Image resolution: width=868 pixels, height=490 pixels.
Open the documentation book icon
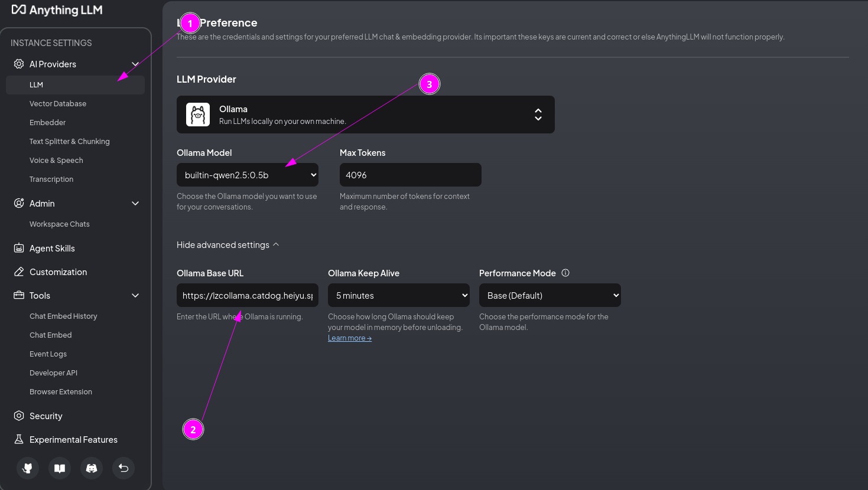click(x=60, y=468)
